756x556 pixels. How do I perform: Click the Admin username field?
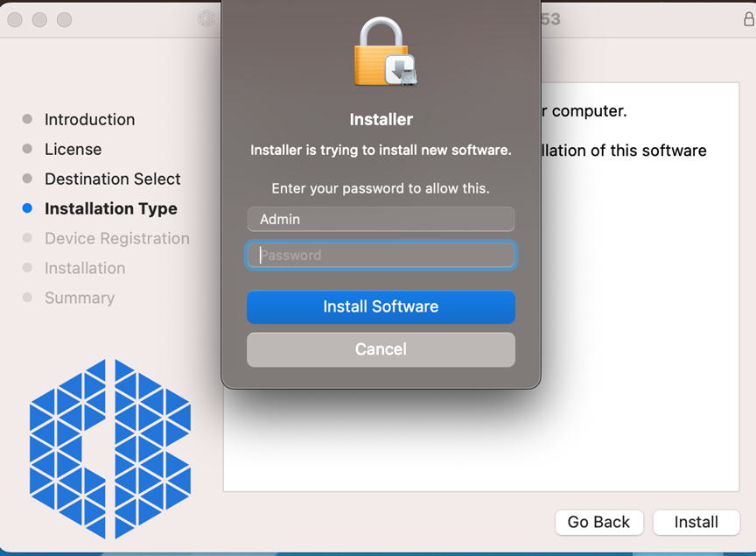(x=381, y=219)
